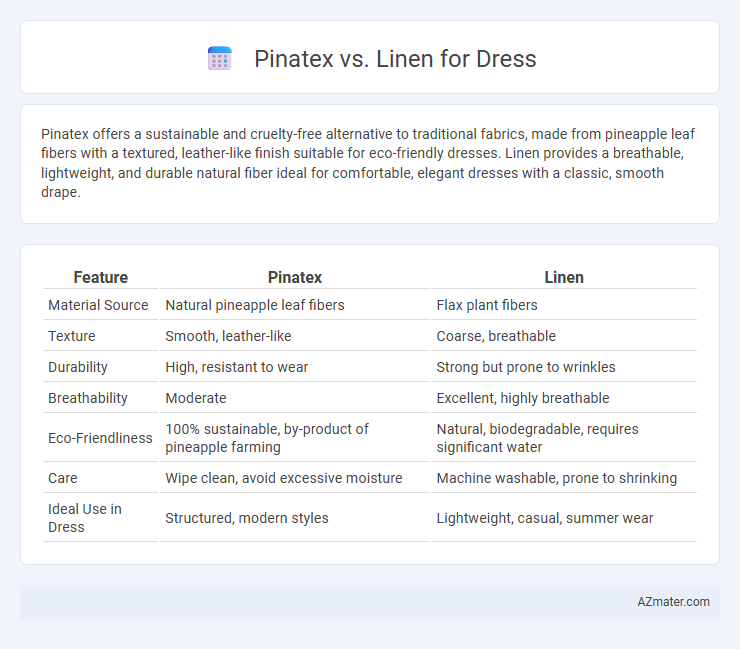
Task: Click the cell 'Moderate'
Action: tap(196, 398)
